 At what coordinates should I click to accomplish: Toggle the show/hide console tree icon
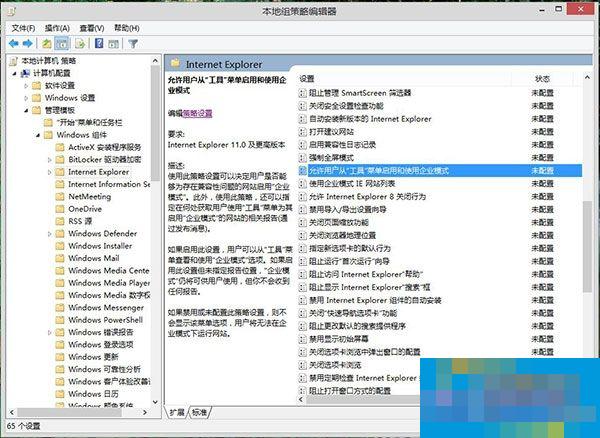[x=62, y=44]
